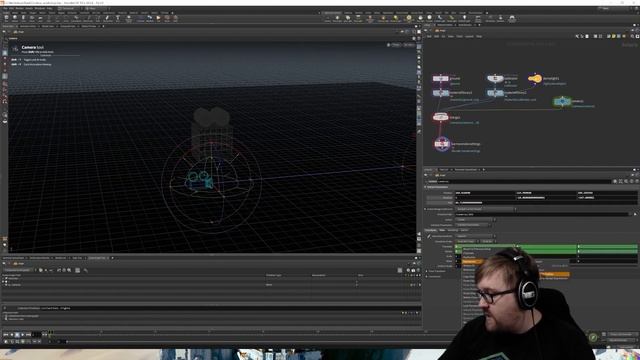Select the domelight node with the yellow bulb
640x360 pixels.
point(535,78)
